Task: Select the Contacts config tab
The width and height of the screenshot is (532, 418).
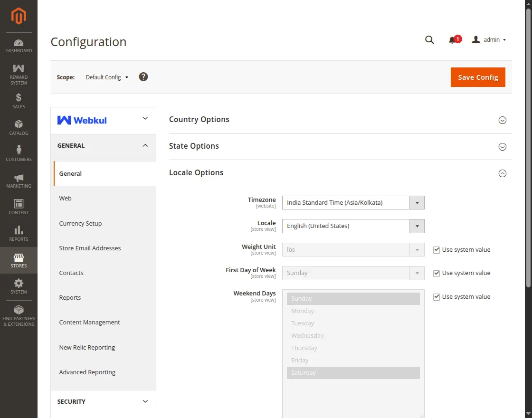Action: 103,273
